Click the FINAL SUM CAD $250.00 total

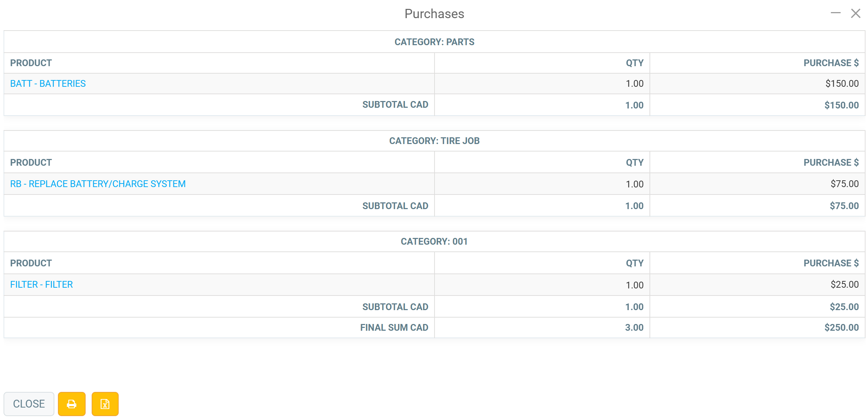coord(841,328)
